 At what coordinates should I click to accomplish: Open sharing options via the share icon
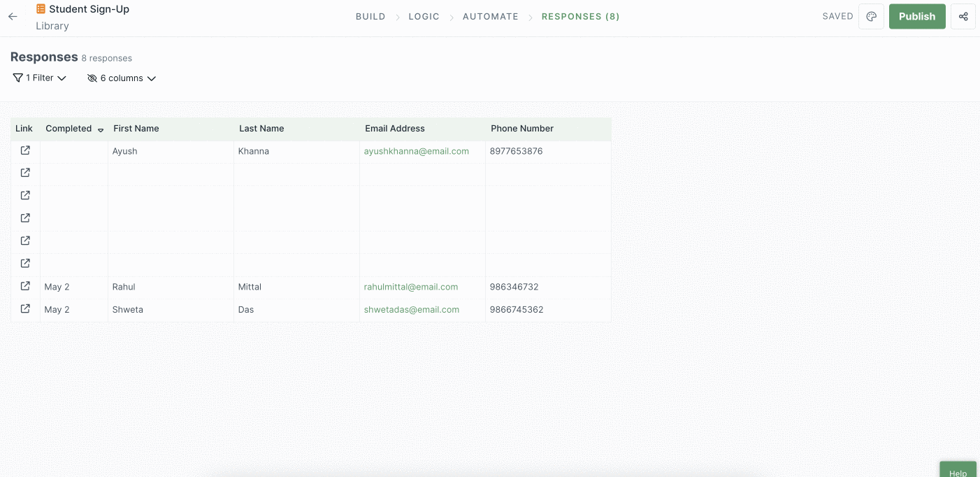tap(963, 16)
